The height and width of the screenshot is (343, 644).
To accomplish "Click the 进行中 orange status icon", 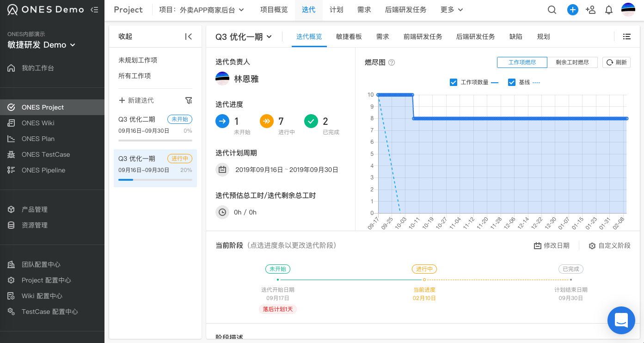I will coord(267,121).
